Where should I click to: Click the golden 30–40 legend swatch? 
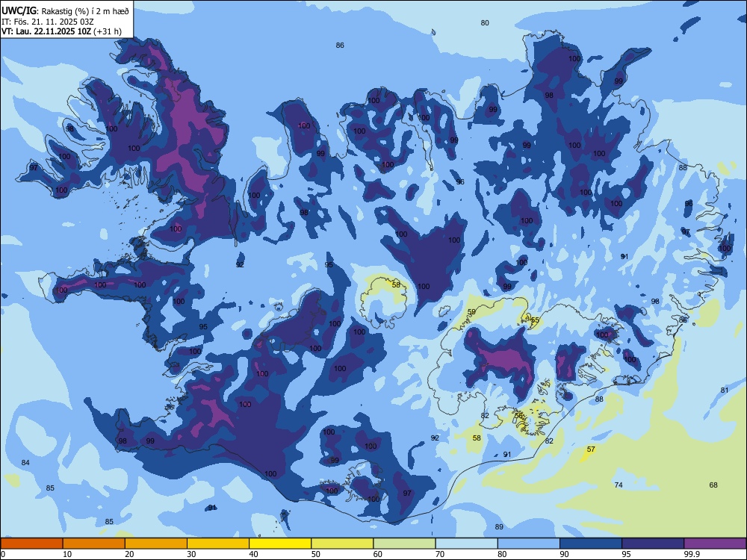click(x=218, y=544)
